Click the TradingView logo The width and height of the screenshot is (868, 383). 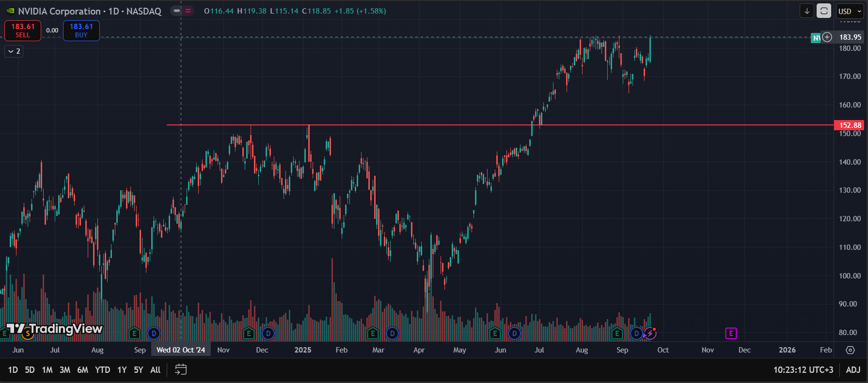tap(54, 329)
